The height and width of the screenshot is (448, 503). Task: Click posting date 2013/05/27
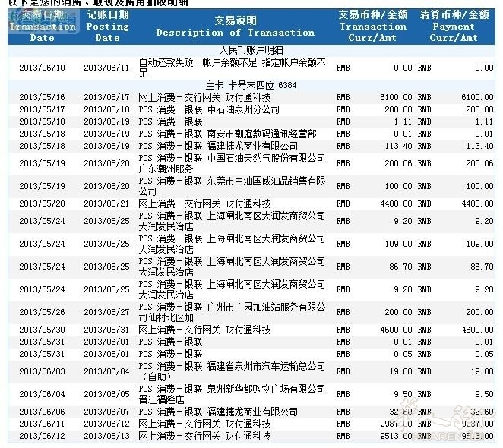click(106, 312)
